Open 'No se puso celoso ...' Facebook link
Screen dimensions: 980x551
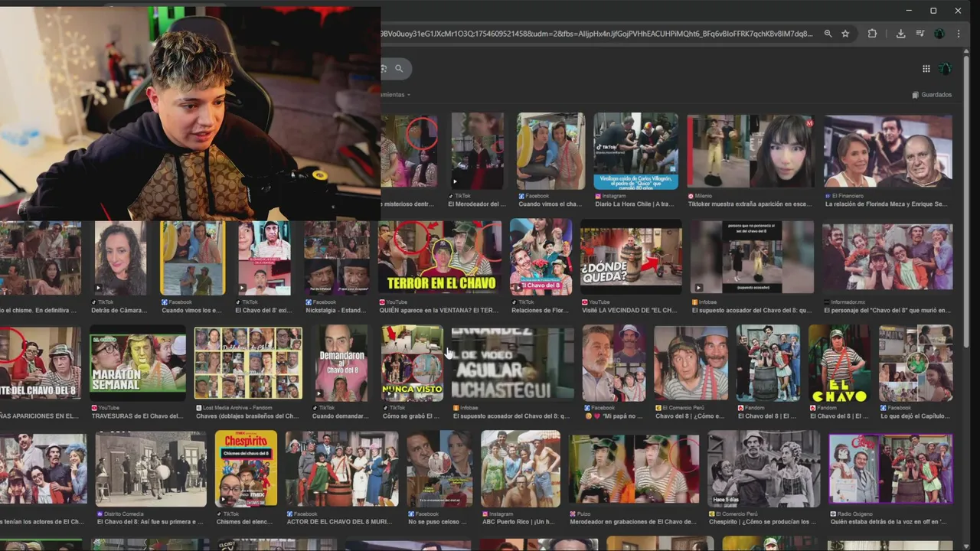[438, 522]
